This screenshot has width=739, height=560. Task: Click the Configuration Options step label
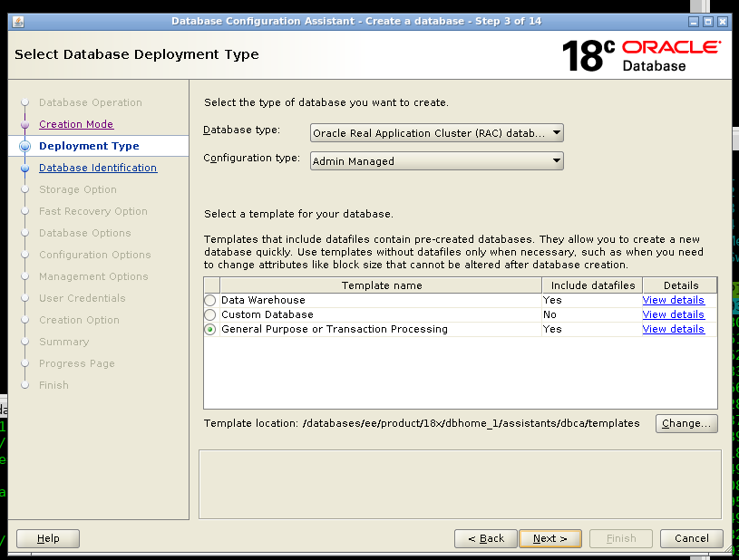(94, 255)
